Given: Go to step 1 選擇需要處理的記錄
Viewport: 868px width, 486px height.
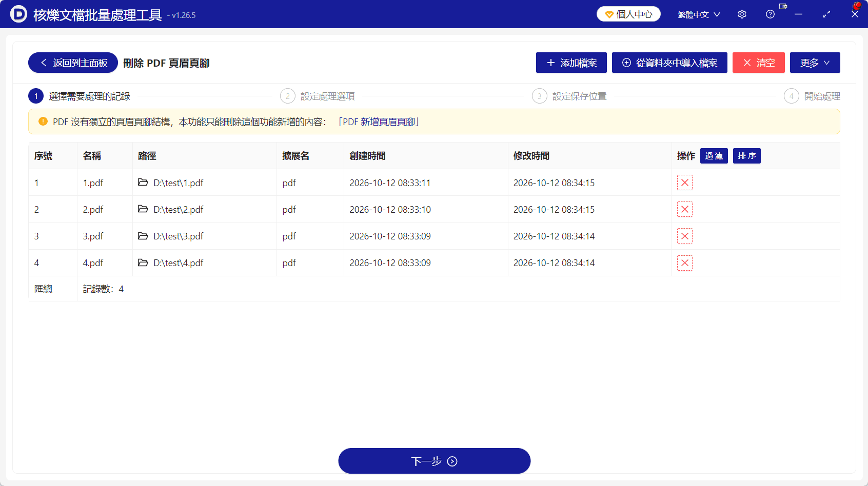Looking at the screenshot, I should (x=80, y=96).
